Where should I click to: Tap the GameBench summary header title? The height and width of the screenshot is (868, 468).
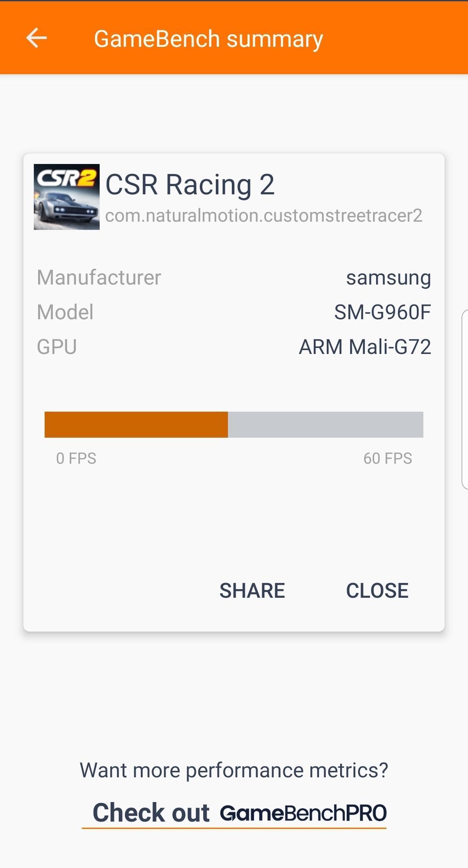pyautogui.click(x=208, y=39)
